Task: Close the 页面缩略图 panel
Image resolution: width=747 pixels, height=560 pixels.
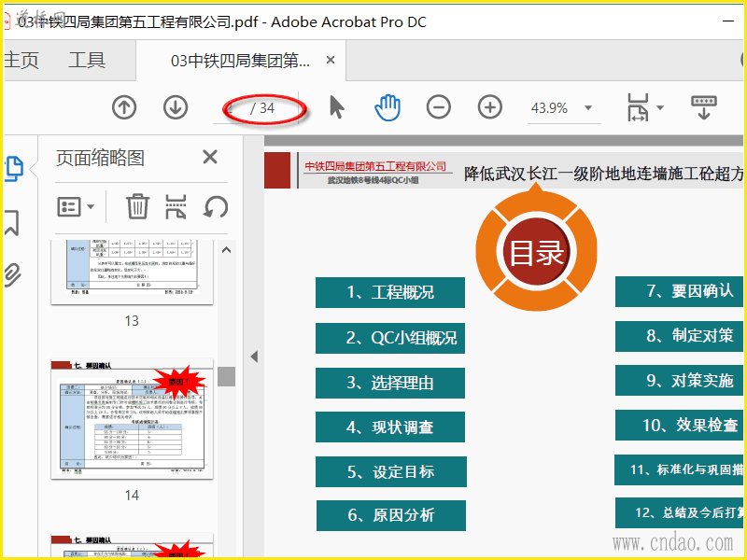Action: [x=209, y=157]
